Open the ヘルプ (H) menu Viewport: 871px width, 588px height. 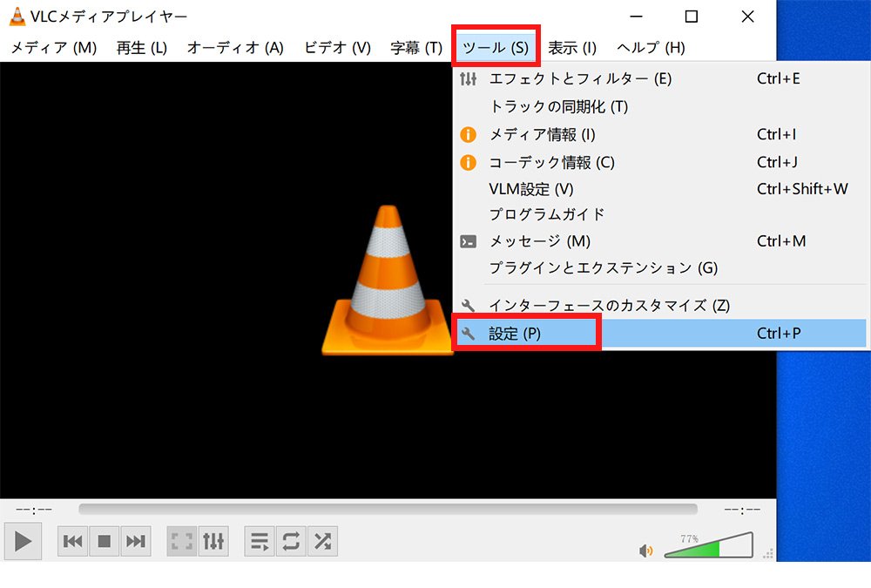pos(651,48)
